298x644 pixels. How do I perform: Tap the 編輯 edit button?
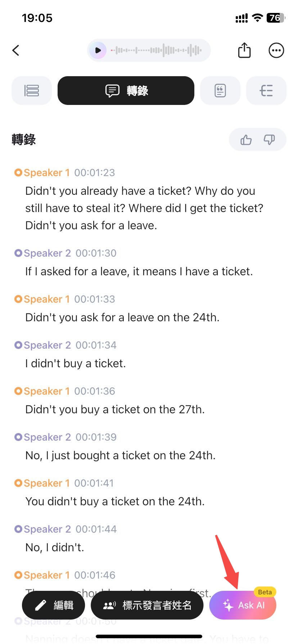point(54,605)
